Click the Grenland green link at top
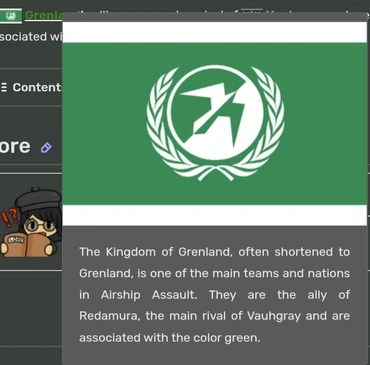Image resolution: width=370 pixels, height=365 pixels. coord(44,15)
